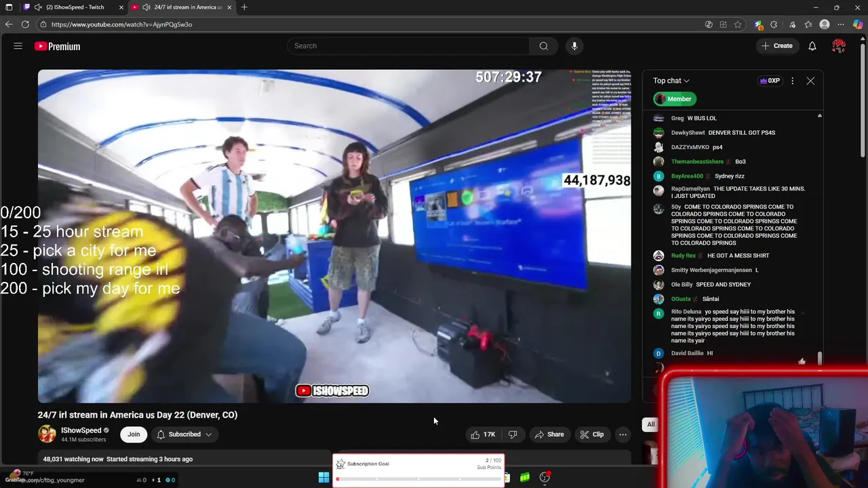Expand the Top chat dropdown

click(671, 81)
